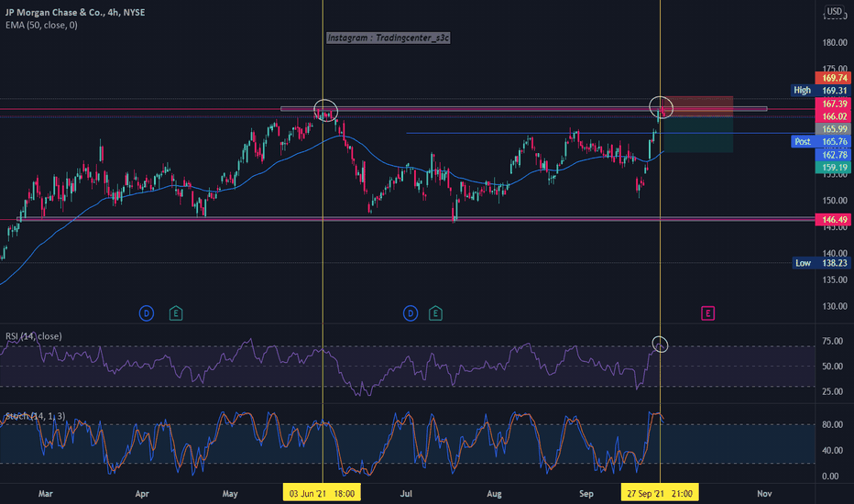Click the High 169.31 price label
The height and width of the screenshot is (504, 854).
point(821,91)
